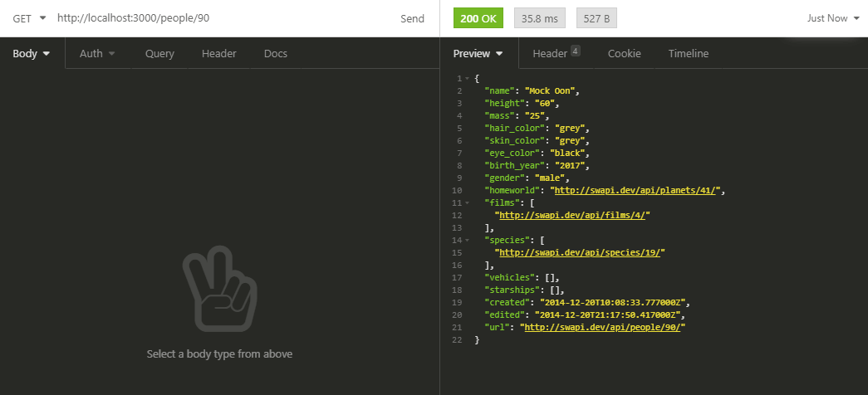Viewport: 868px width, 395px height.
Task: Switch to the Query tab
Action: coord(159,54)
